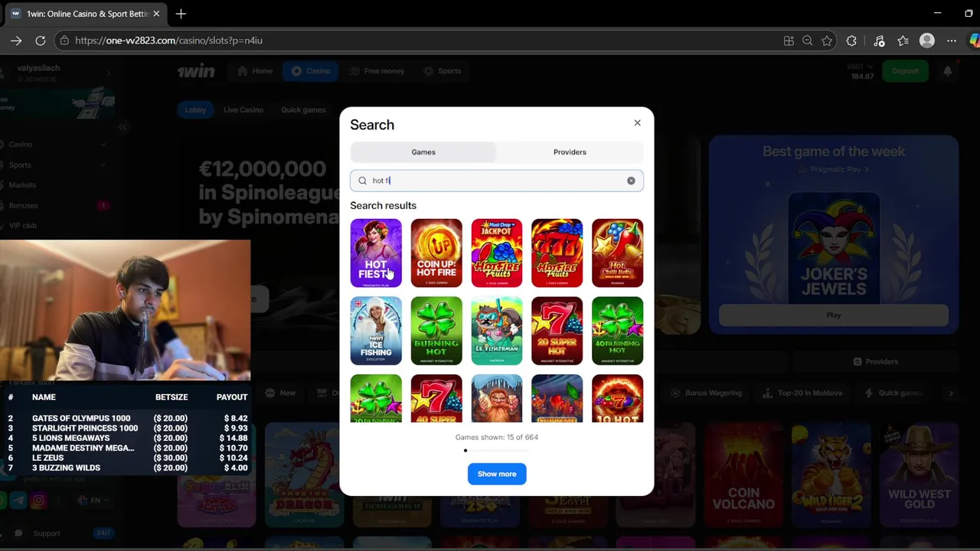Open the Coin Up: Hot Fire game
Image resolution: width=980 pixels, height=551 pixels.
coord(436,253)
